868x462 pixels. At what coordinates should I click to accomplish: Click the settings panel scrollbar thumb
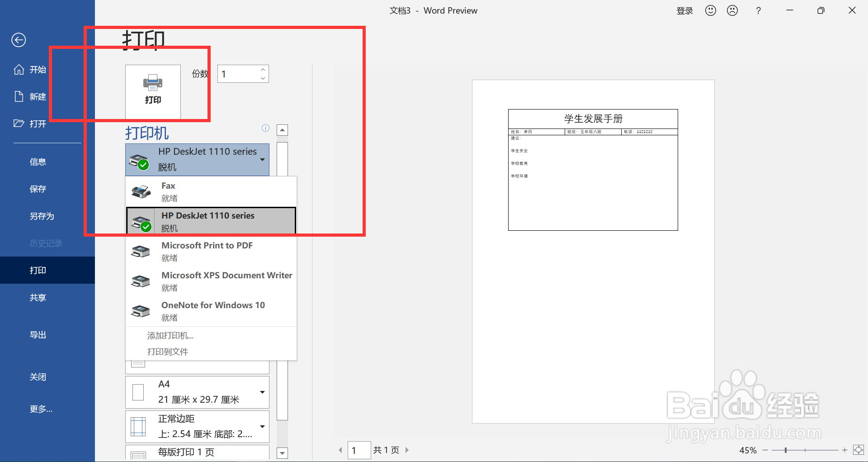click(x=282, y=281)
